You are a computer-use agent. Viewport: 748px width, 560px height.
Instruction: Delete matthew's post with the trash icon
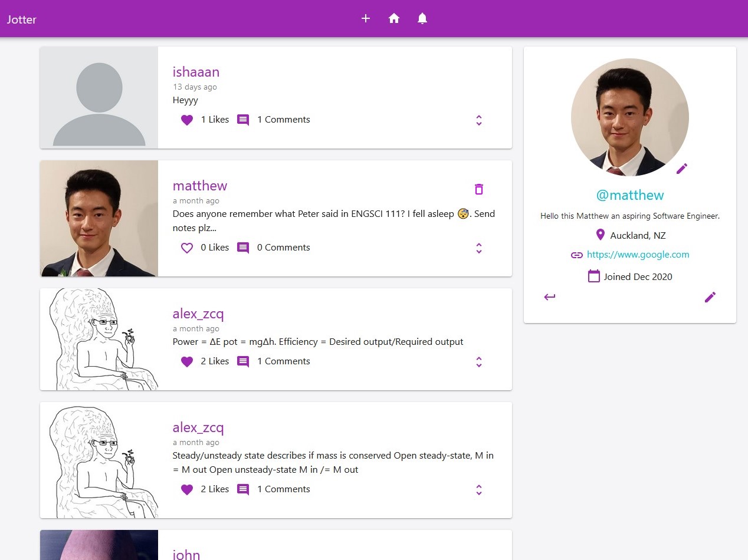479,189
